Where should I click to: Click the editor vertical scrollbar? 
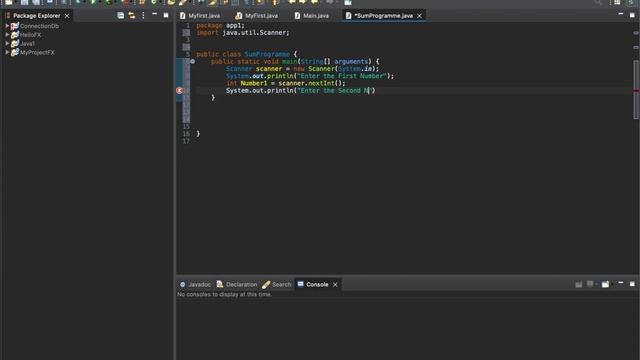coord(636,90)
